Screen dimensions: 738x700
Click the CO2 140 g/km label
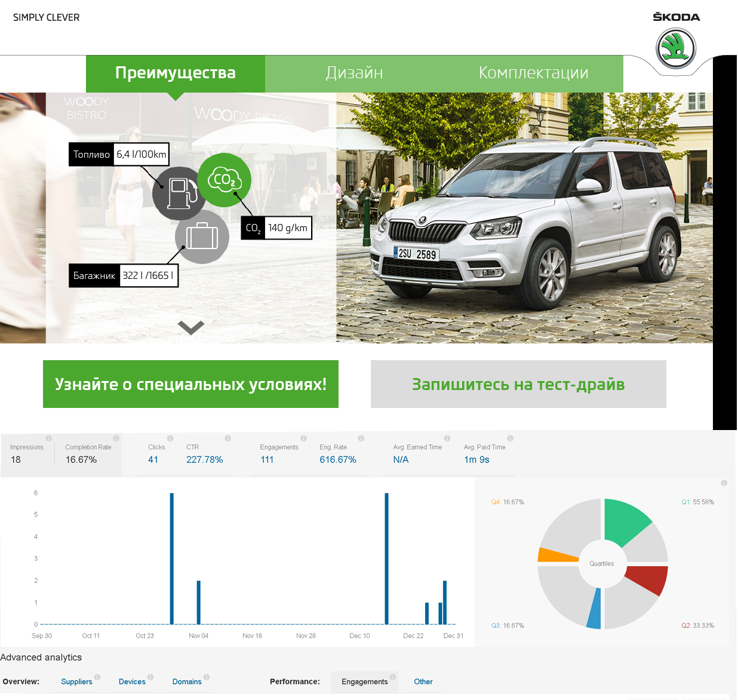[x=276, y=228]
